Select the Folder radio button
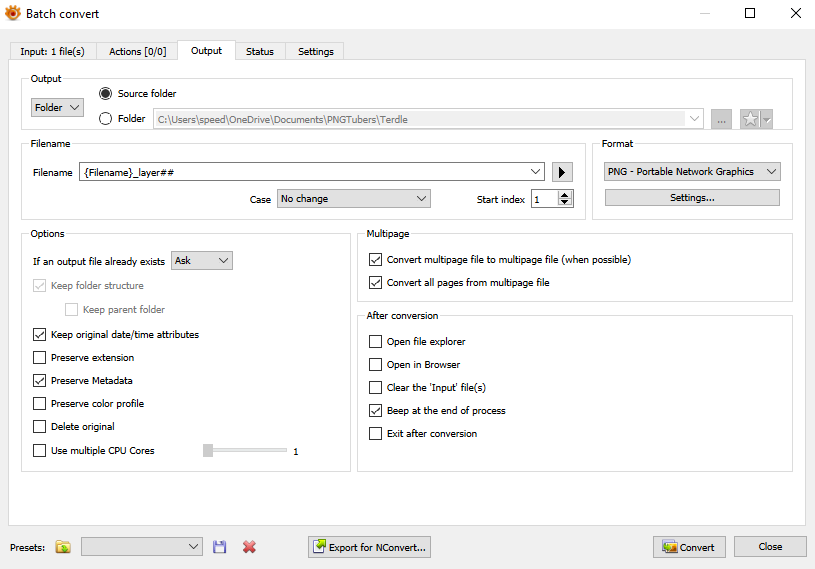The image size is (815, 569). pos(106,119)
